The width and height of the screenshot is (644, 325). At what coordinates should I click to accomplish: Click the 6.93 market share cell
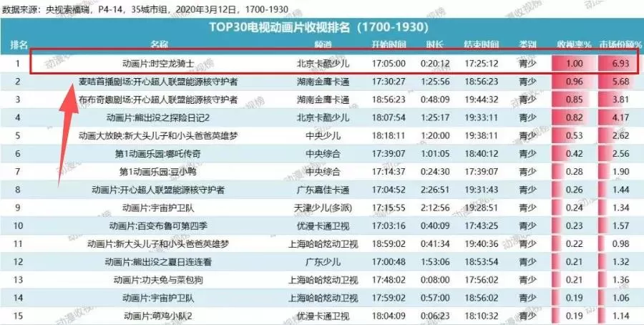click(x=620, y=63)
